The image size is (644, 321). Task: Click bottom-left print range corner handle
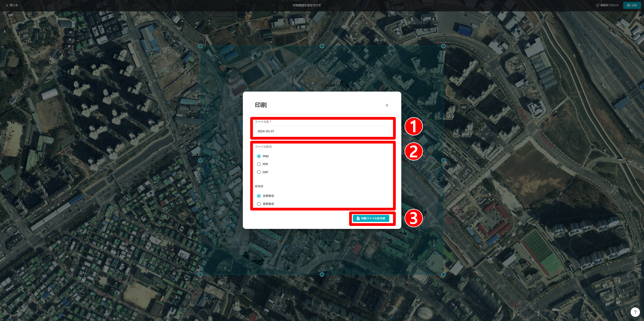200,275
